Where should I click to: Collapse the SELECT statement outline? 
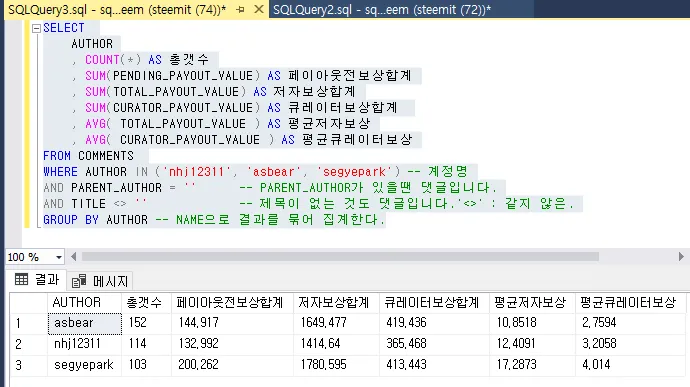tap(37, 28)
